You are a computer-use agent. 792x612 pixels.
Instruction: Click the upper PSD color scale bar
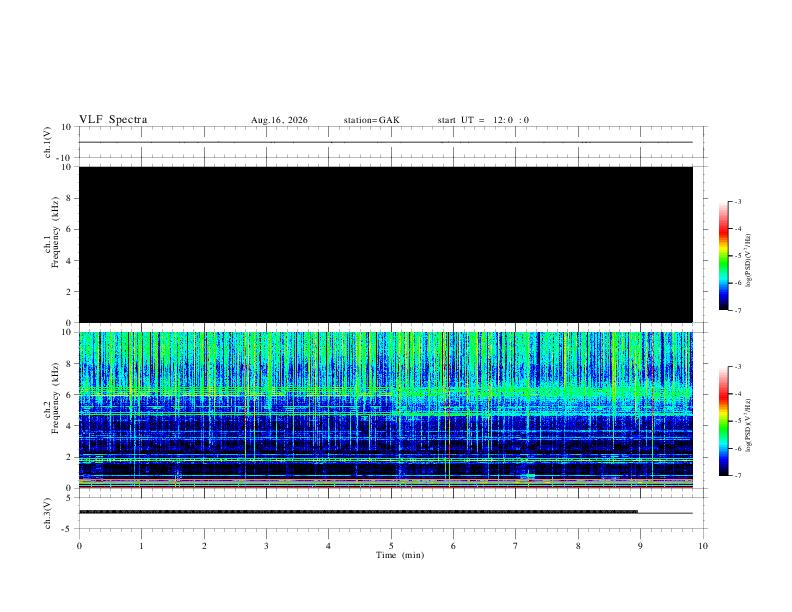pyautogui.click(x=724, y=256)
